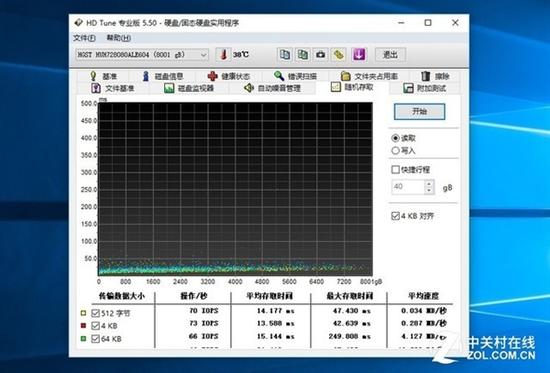Click the copy screenshot to clipboard icon
Image resolution: width=550 pixels, height=373 pixels.
click(x=303, y=55)
